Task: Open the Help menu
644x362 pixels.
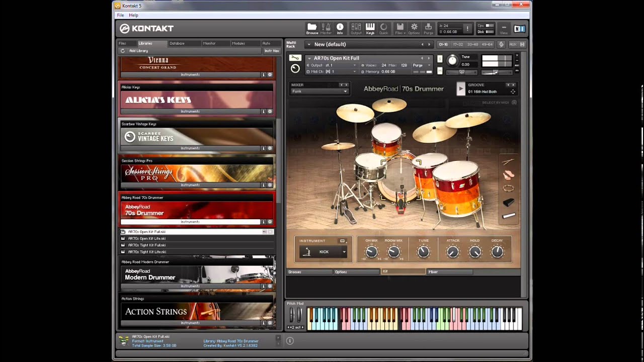Action: (133, 15)
